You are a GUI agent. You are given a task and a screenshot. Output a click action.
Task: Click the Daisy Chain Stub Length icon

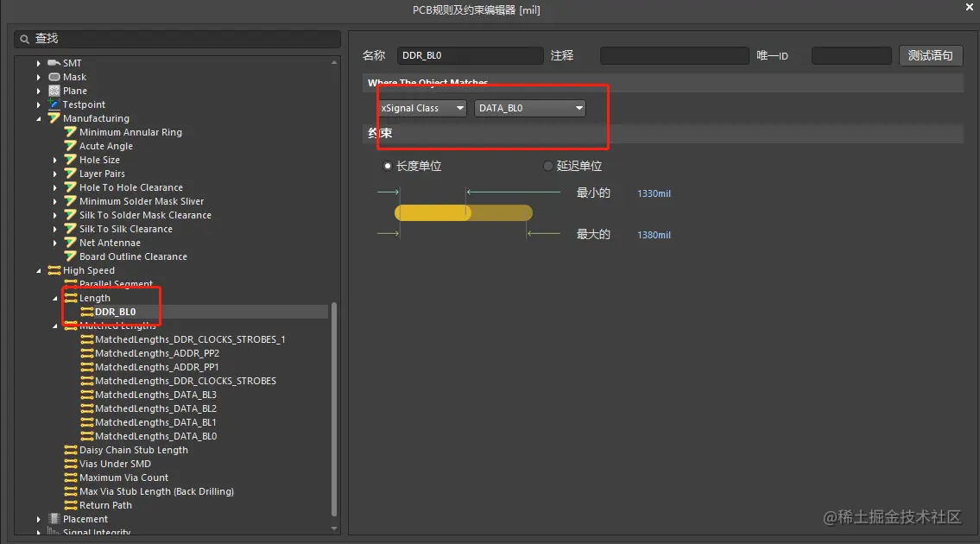(x=71, y=450)
